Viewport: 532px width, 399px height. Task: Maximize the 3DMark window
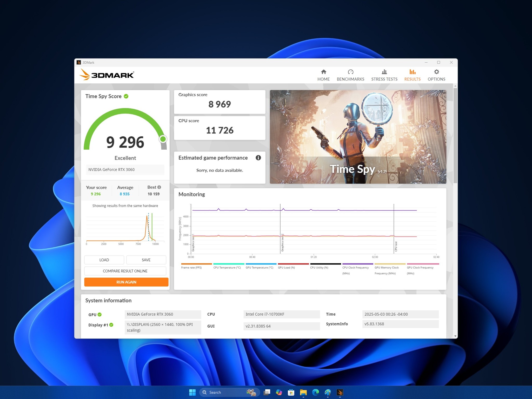coord(438,62)
